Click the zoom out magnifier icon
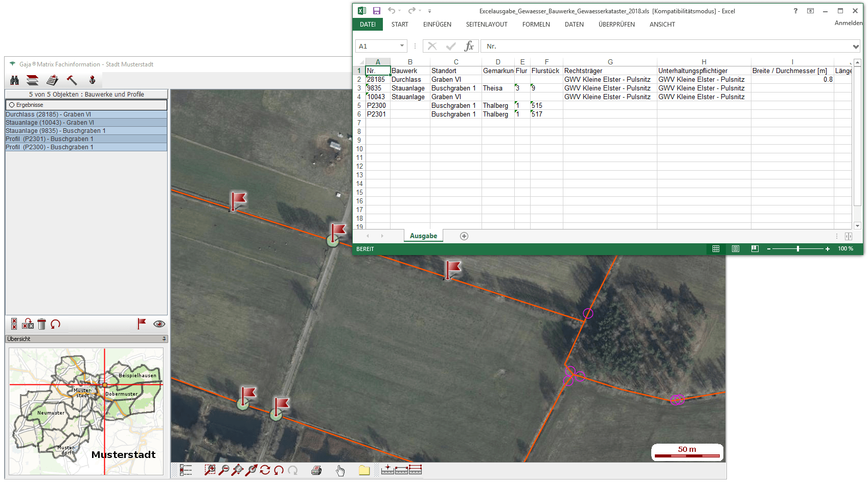Image resolution: width=868 pixels, height=482 pixels. click(x=224, y=470)
